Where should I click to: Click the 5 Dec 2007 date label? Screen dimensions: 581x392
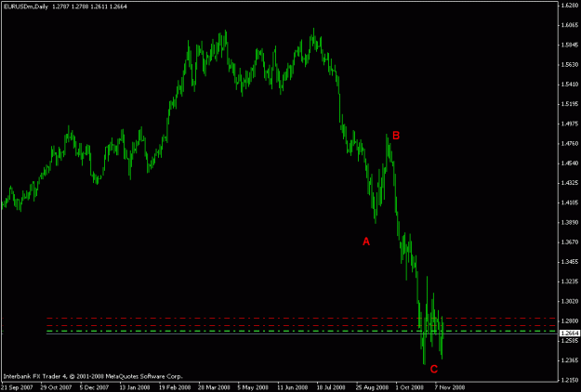tap(94, 387)
